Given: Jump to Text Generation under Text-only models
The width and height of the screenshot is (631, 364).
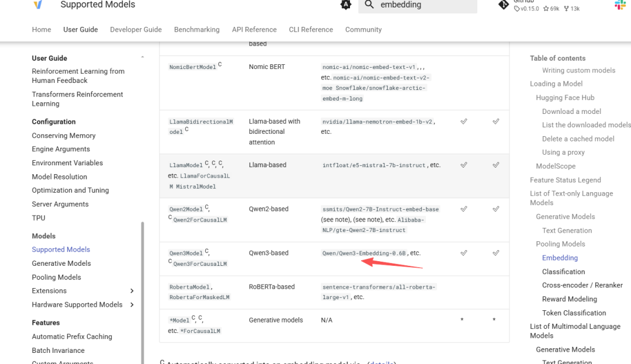Looking at the screenshot, I should point(567,230).
